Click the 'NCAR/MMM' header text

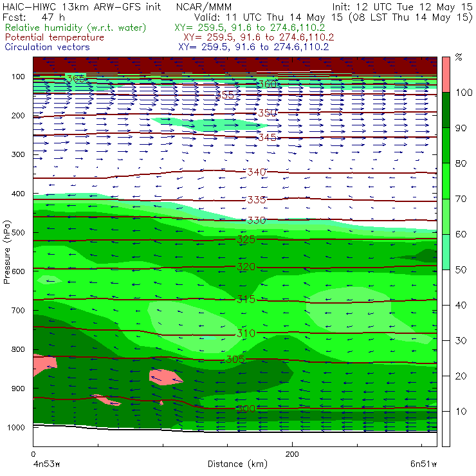pyautogui.click(x=204, y=7)
